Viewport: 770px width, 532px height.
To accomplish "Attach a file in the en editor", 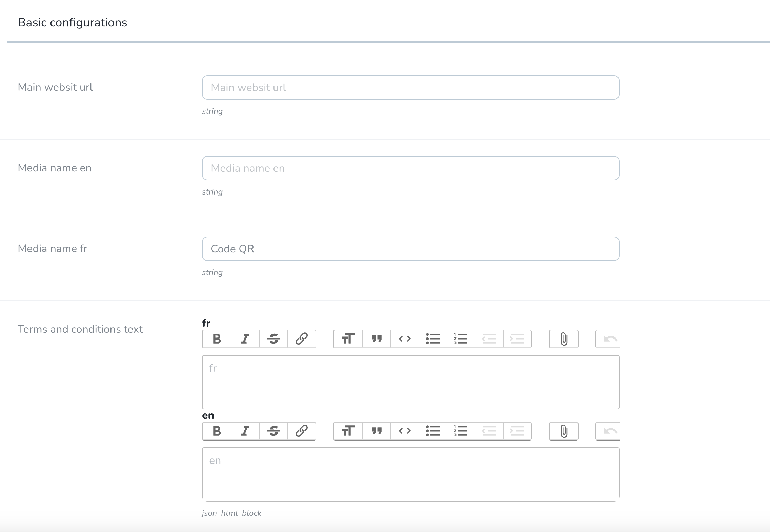I will coord(564,431).
